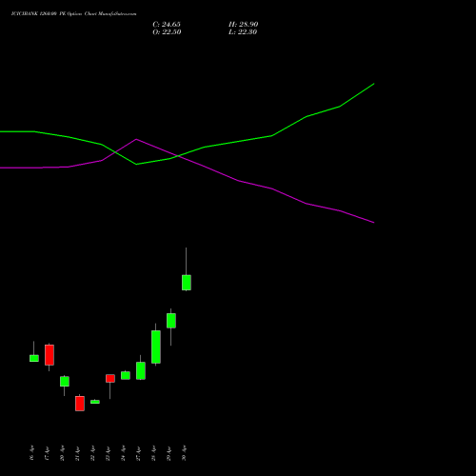
Task: Click the low value "L: 22.30"
Action: pos(243,32)
